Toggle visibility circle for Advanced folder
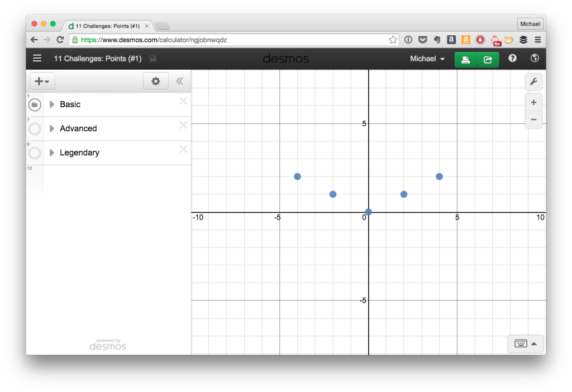Image resolution: width=572 pixels, height=392 pixels. pos(35,129)
